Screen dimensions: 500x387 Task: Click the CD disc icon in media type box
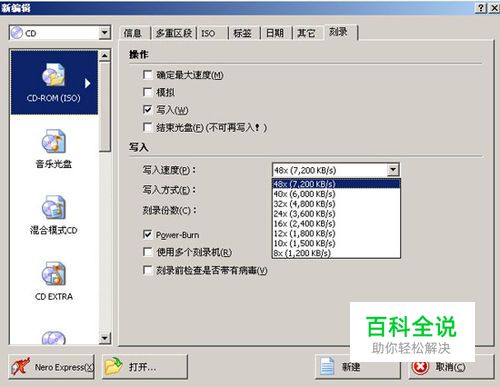click(x=17, y=33)
